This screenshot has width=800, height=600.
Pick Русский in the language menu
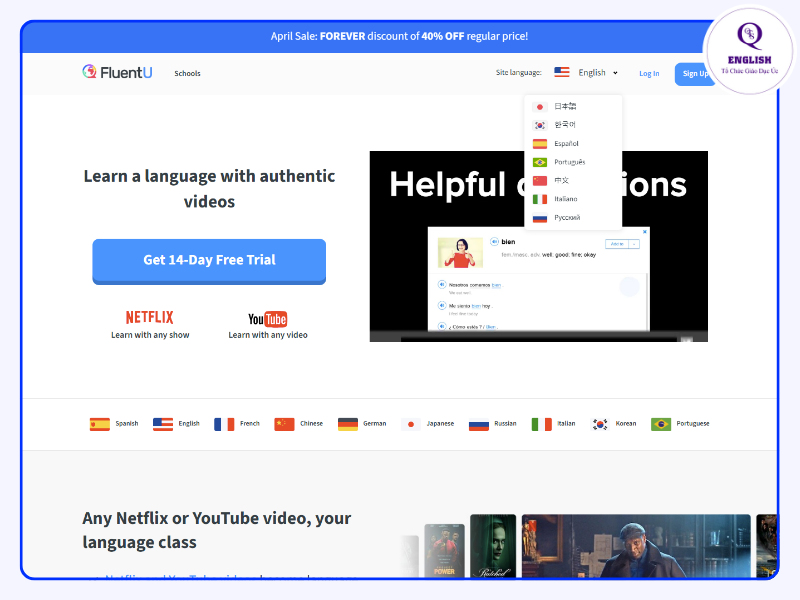coord(567,217)
